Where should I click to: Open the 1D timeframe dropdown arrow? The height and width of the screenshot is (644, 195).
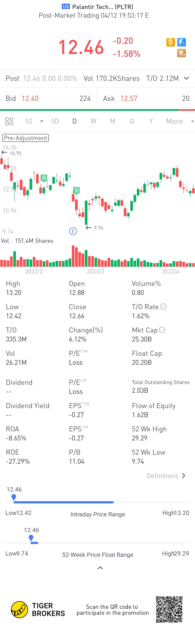(x=42, y=121)
